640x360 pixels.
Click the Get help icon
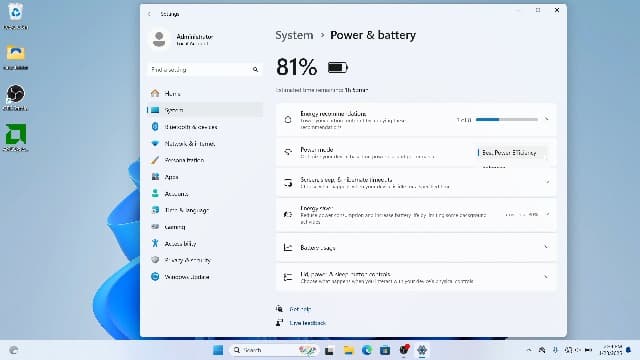(280, 309)
